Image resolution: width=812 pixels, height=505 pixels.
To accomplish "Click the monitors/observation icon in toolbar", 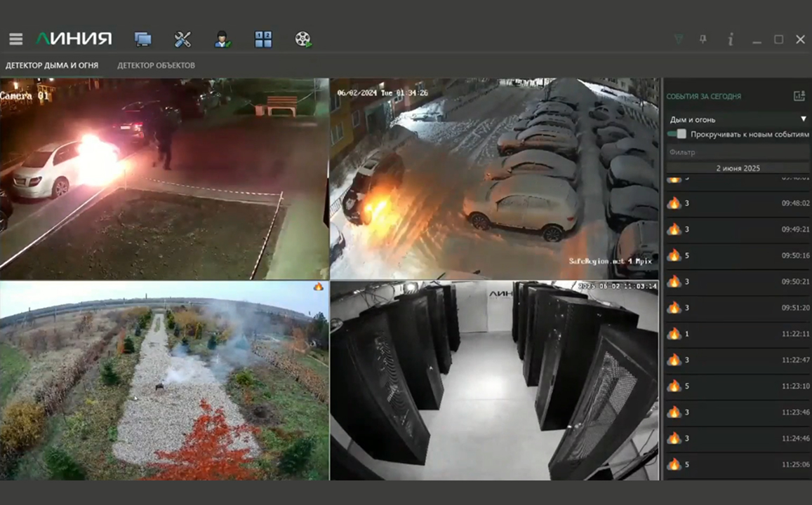I will (x=143, y=39).
